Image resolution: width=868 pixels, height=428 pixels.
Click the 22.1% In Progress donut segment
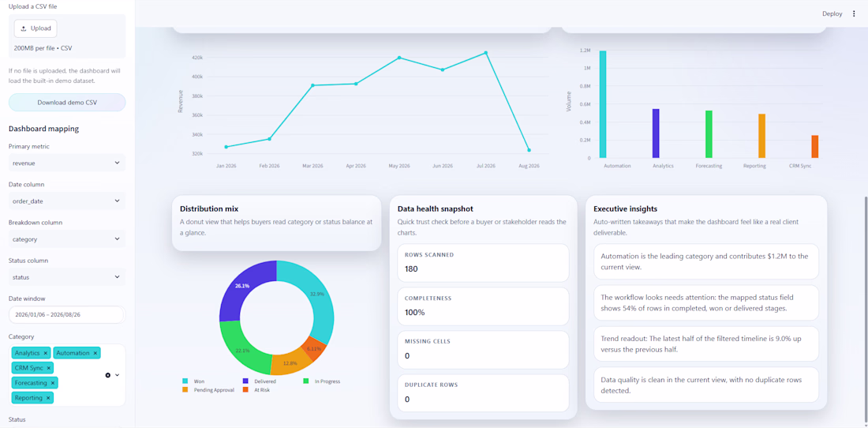241,349
